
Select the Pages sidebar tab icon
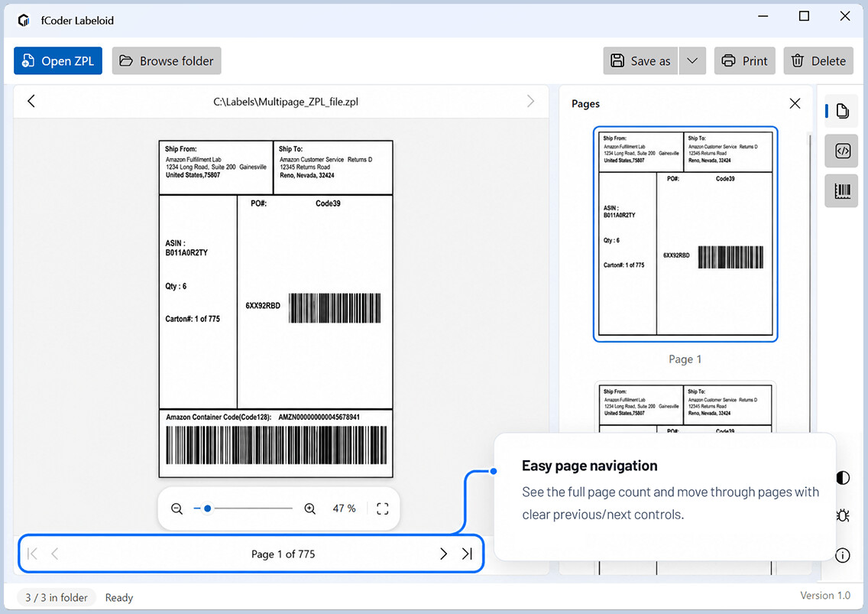point(842,111)
